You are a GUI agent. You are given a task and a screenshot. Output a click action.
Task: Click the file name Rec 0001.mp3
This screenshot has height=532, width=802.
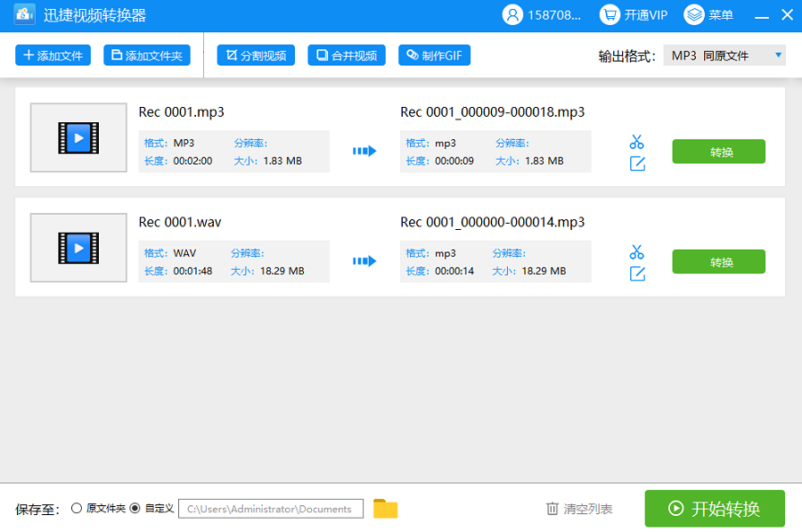coord(181,112)
